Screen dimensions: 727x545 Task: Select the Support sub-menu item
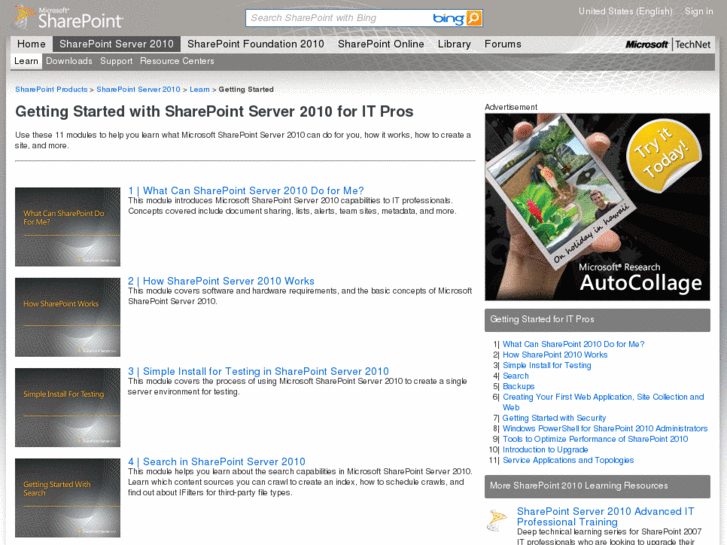[116, 61]
